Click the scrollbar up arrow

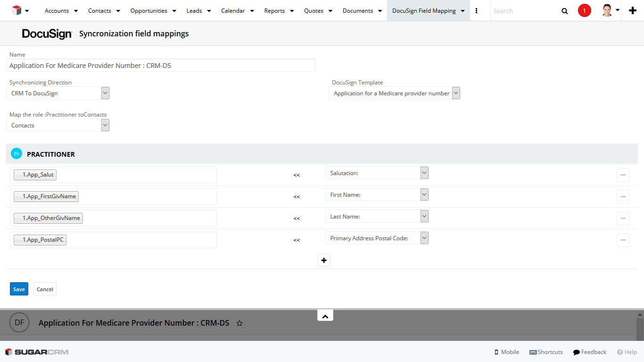point(640,315)
